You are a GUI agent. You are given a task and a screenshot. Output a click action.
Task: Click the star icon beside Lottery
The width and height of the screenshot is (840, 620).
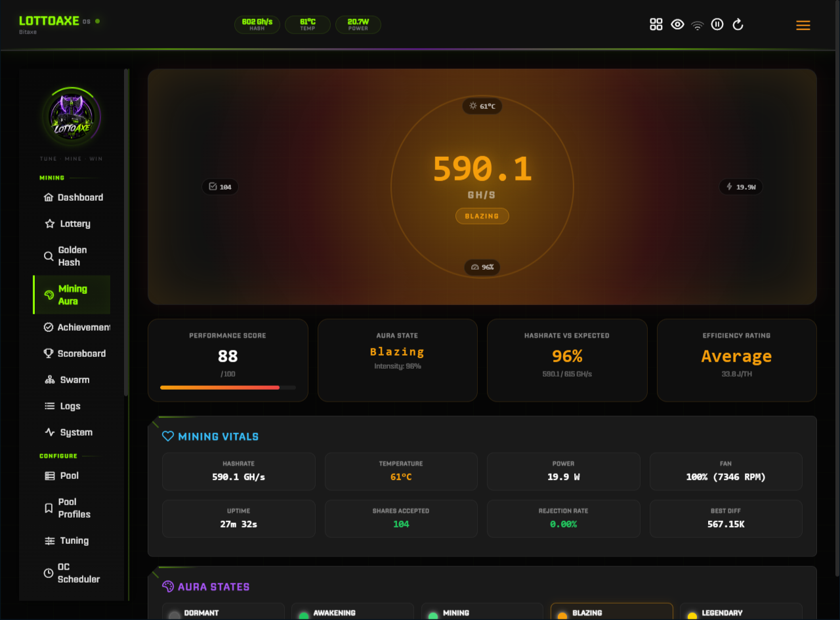pyautogui.click(x=49, y=224)
